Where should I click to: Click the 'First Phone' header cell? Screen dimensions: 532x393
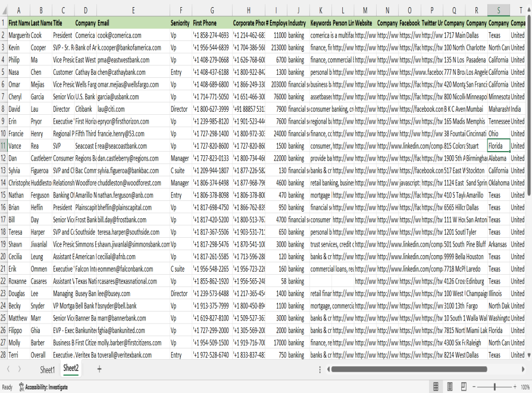click(x=212, y=23)
